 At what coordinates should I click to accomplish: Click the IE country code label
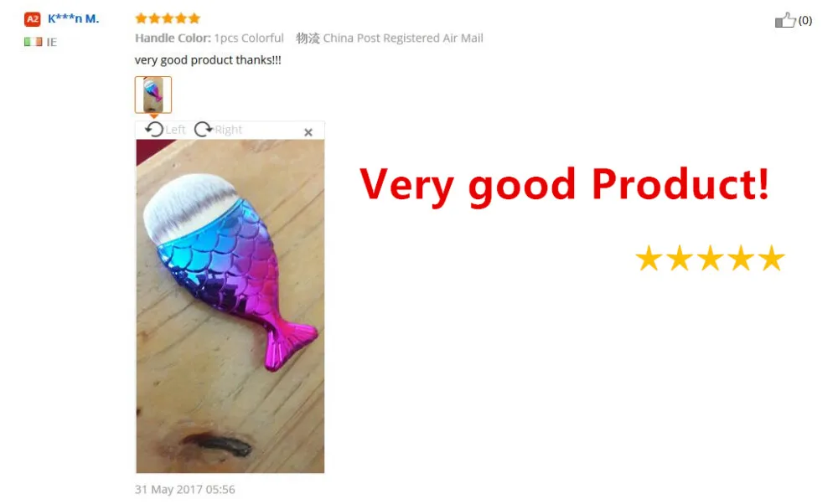tap(51, 42)
